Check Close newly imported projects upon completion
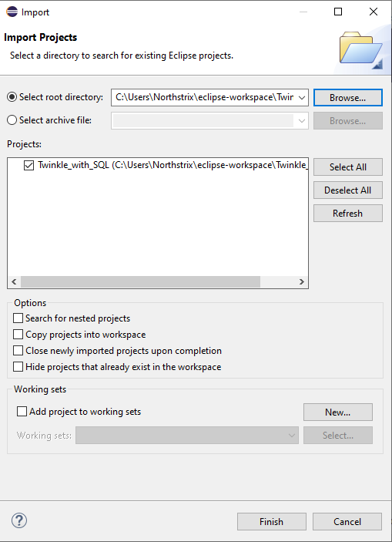Viewport: 392px width, 542px height. point(18,351)
